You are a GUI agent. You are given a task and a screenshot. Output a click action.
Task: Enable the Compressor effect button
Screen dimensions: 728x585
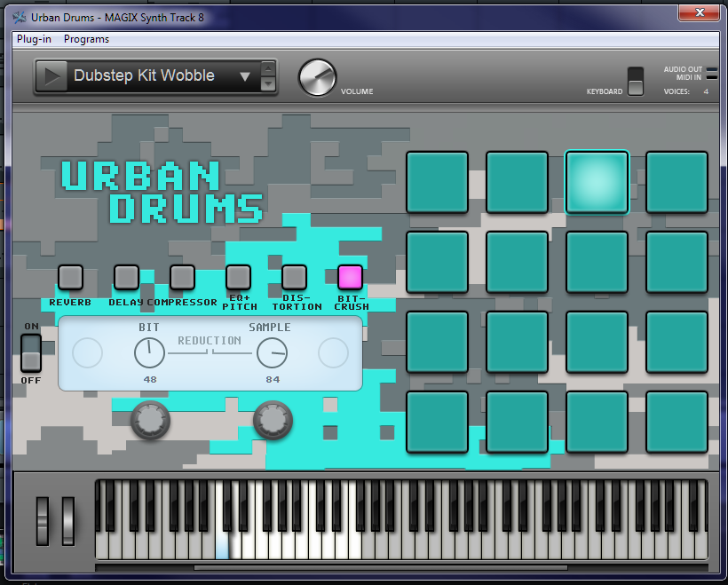coord(182,277)
